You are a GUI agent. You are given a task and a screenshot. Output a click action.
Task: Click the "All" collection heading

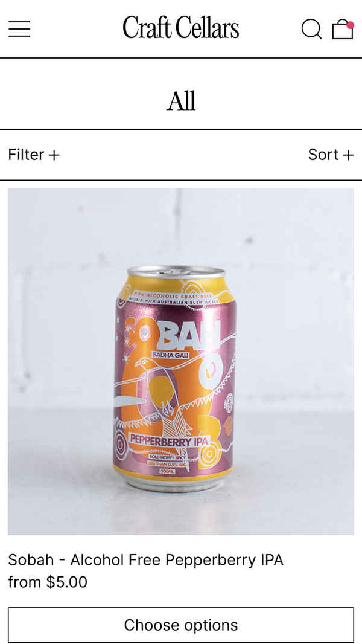click(x=181, y=101)
